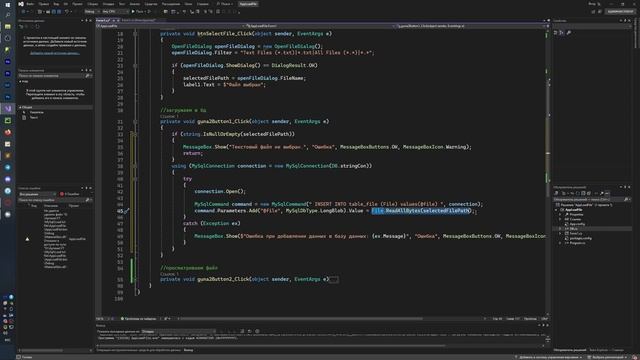
Task: Click the Save All toolbar icon
Action: (59, 11)
